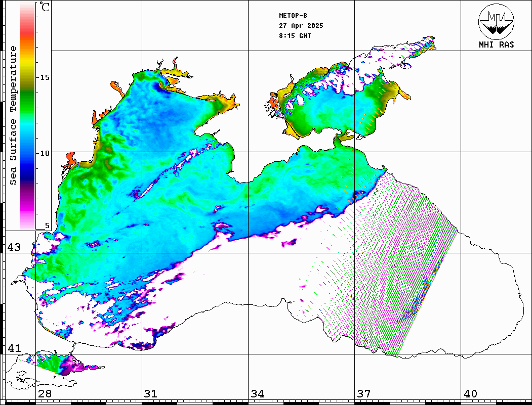Click the longitude label 28

click(45, 394)
